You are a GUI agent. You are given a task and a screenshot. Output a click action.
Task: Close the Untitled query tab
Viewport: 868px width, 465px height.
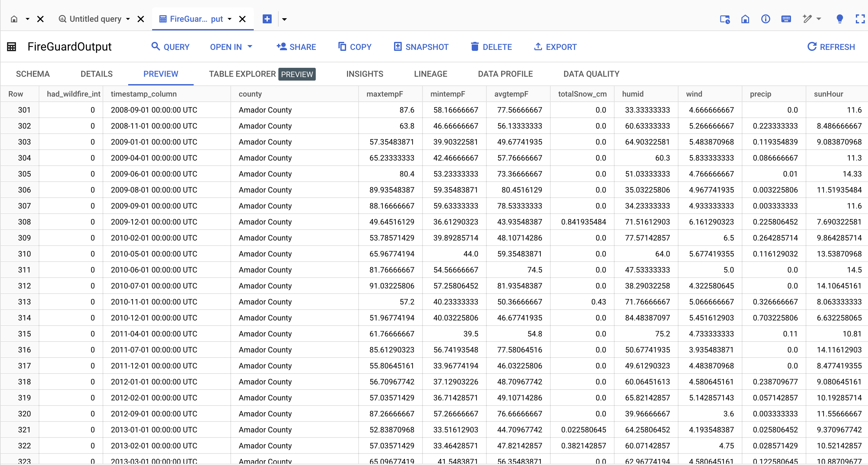[141, 19]
